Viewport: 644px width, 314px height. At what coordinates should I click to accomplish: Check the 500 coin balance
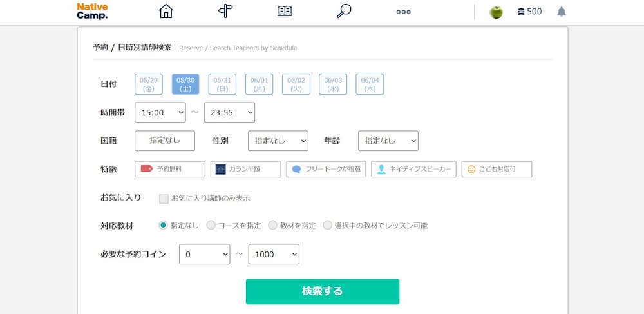click(530, 12)
